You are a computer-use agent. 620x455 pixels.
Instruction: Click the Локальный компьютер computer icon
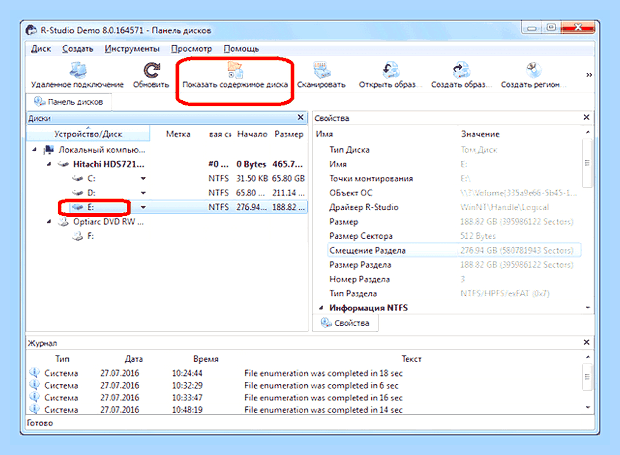49,149
